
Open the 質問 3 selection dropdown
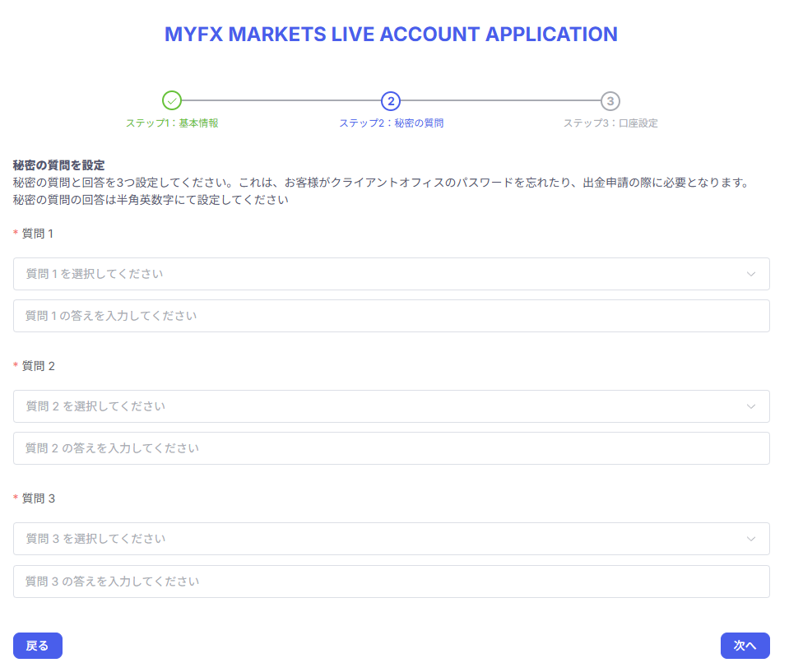392,539
